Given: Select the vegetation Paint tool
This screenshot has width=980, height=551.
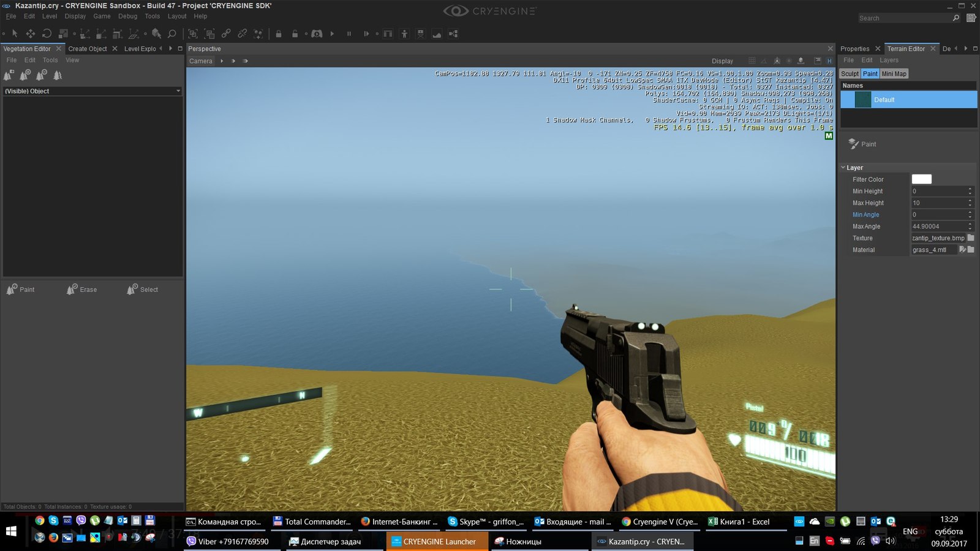Looking at the screenshot, I should [20, 290].
